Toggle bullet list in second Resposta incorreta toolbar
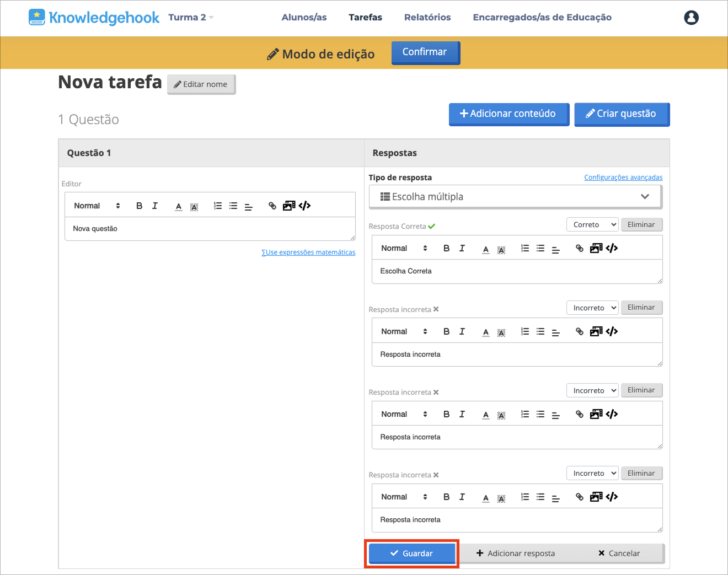 coord(540,414)
